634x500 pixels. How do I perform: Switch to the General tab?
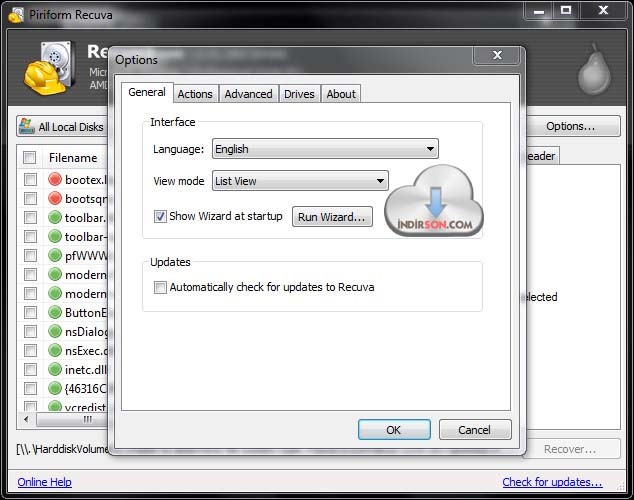[147, 93]
